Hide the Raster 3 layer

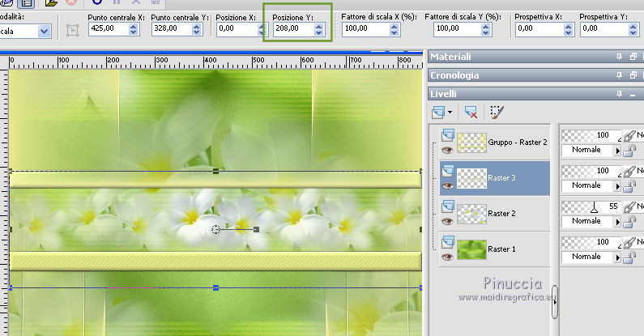[447, 186]
